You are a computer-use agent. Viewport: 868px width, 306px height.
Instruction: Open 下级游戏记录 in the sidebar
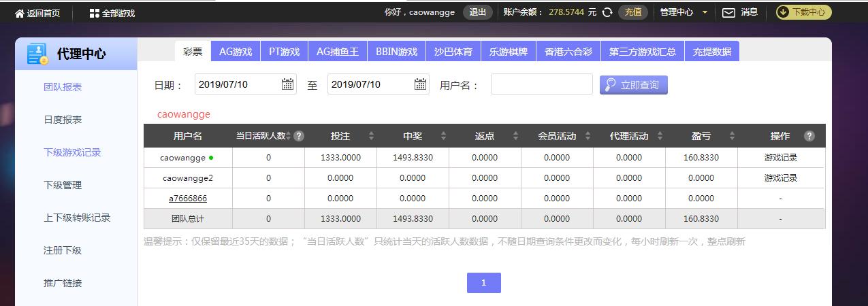coord(72,152)
